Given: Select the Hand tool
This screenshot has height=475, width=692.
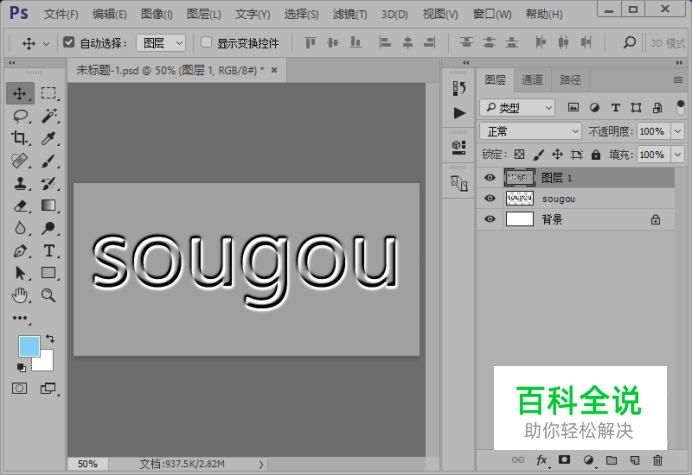Looking at the screenshot, I should 19,295.
